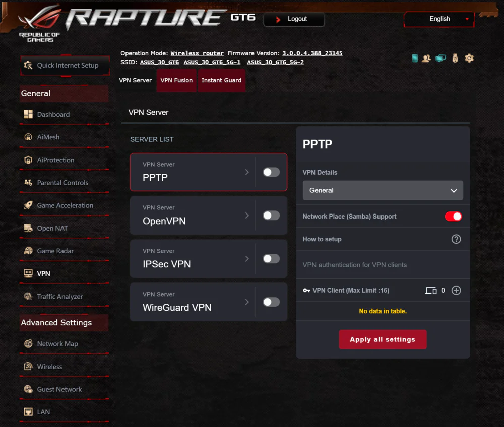Expand the WireGuard VPN server chevron
504x427 pixels.
[247, 302]
